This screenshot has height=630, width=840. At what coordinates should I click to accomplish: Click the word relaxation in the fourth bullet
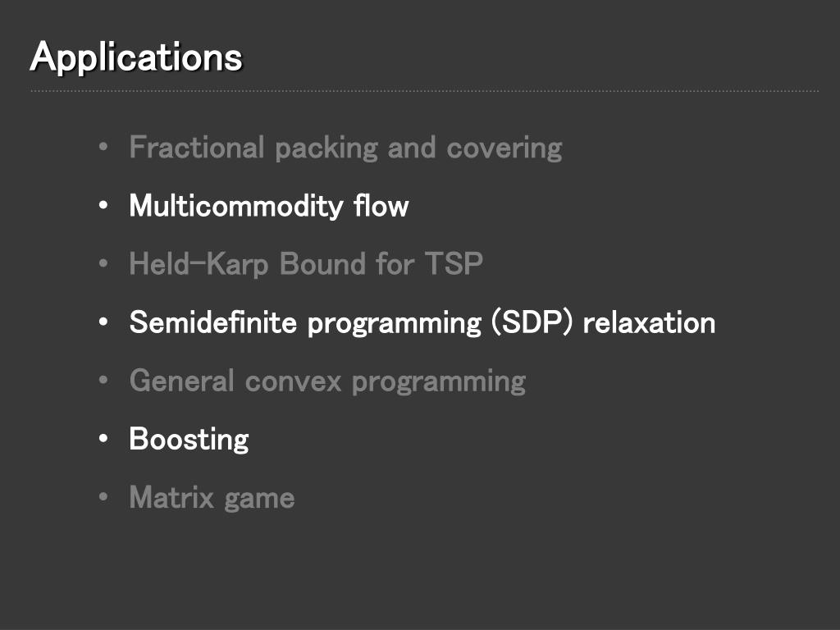pyautogui.click(x=650, y=322)
